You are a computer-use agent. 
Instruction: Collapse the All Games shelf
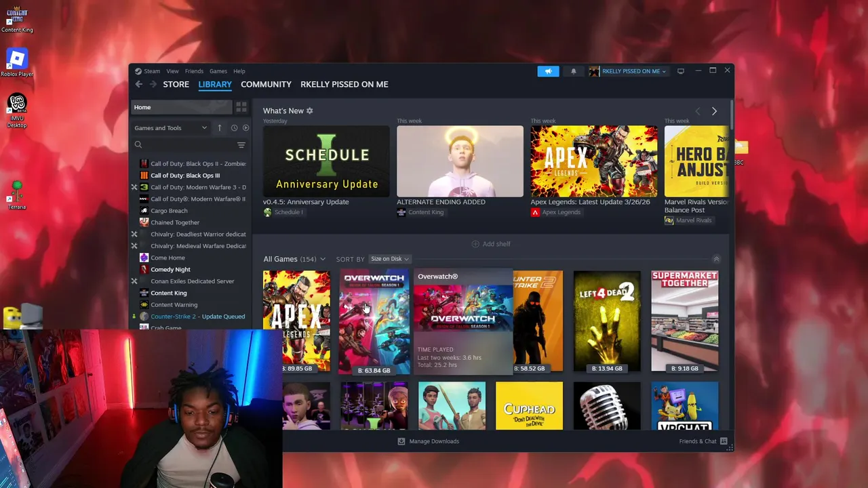click(716, 259)
